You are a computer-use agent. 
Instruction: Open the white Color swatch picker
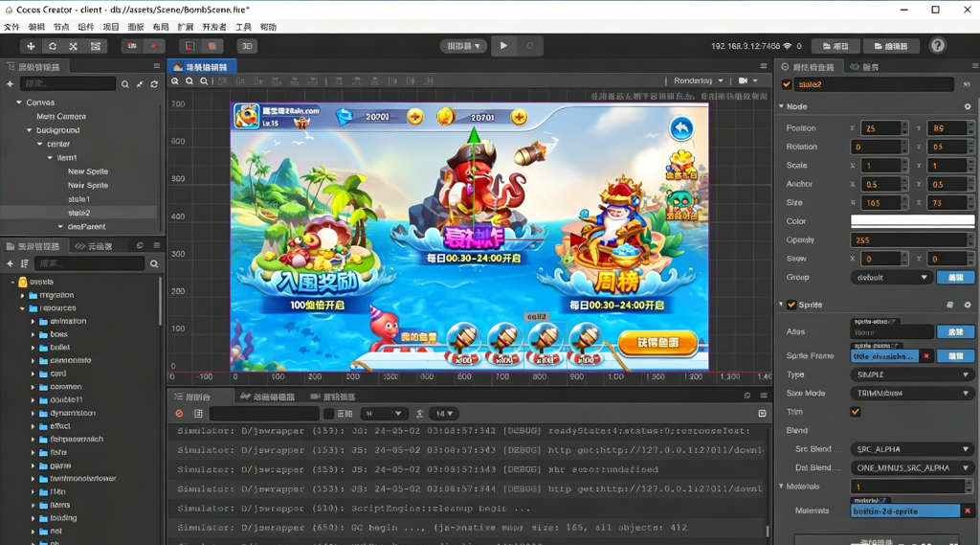pos(911,221)
